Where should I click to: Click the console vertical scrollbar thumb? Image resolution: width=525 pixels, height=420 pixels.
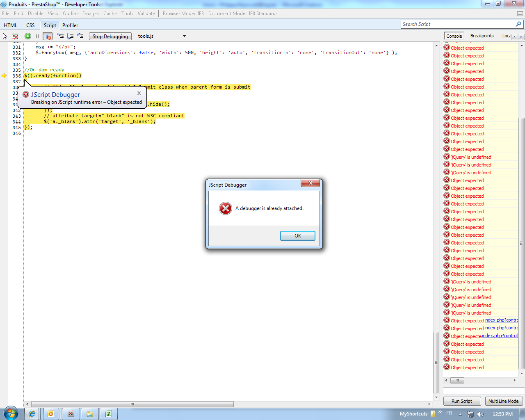pyautogui.click(x=522, y=243)
